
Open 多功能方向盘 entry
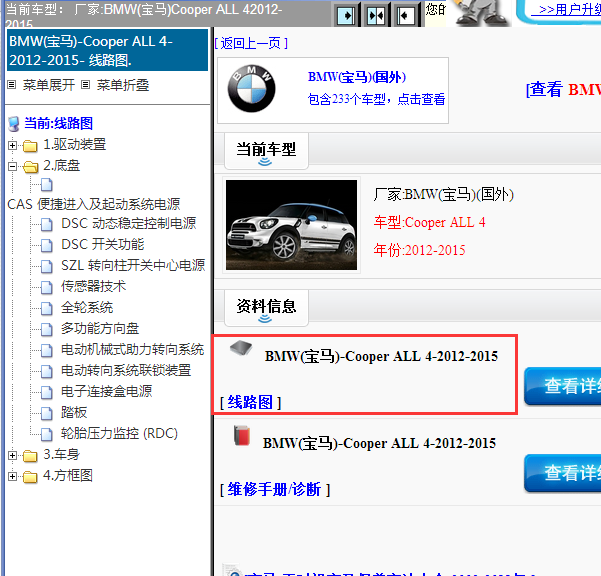[100, 328]
